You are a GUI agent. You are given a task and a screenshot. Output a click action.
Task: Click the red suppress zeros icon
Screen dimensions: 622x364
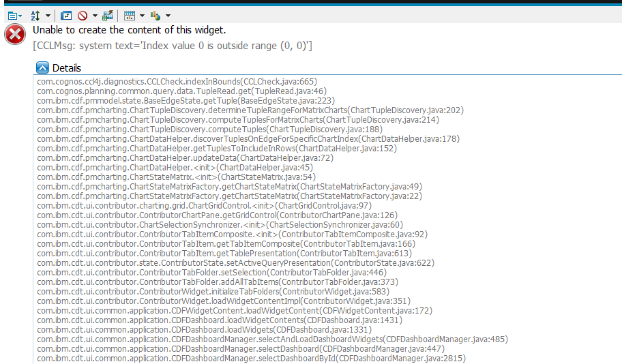[83, 16]
